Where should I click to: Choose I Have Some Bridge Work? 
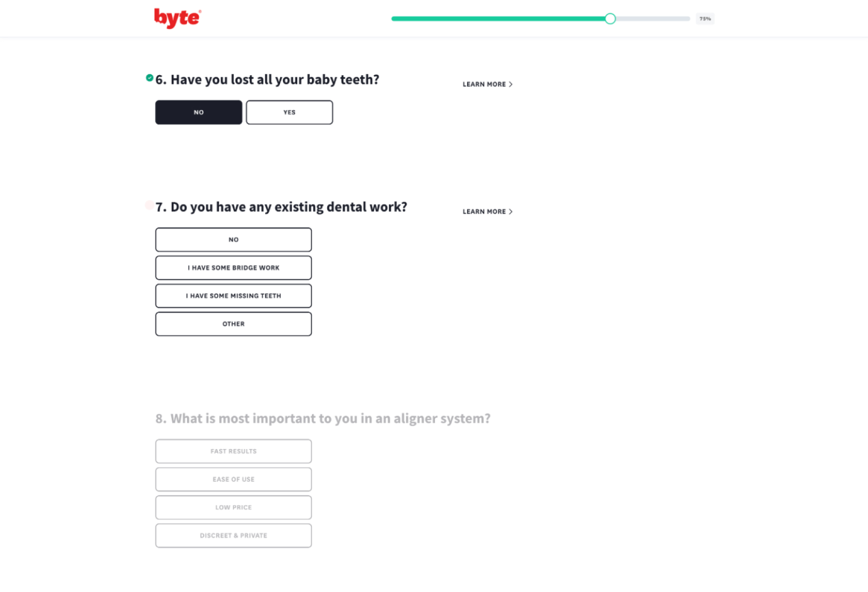coord(234,268)
